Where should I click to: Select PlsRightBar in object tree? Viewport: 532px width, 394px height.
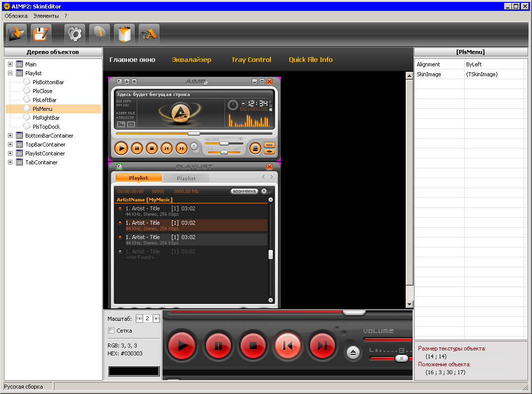[x=46, y=118]
